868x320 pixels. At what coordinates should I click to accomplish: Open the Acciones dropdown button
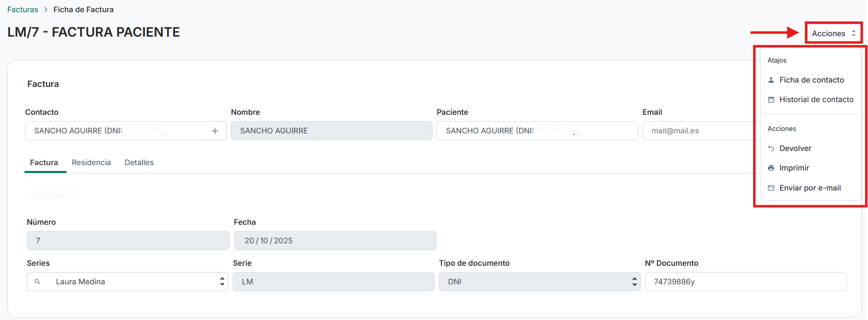[833, 33]
